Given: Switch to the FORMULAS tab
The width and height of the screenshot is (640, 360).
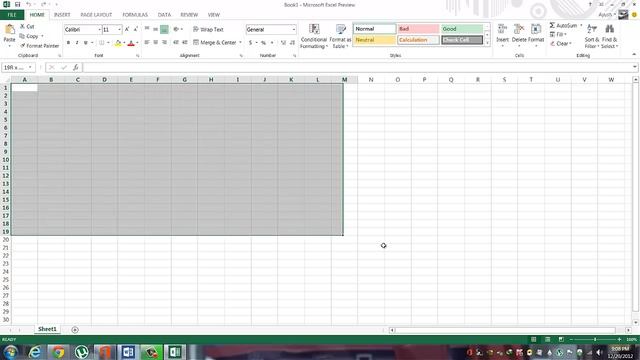Looking at the screenshot, I should point(135,15).
